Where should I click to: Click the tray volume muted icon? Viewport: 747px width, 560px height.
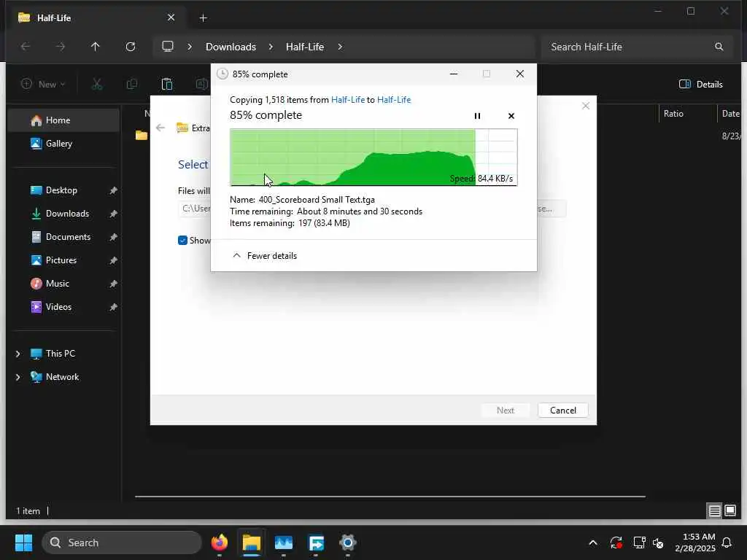[x=658, y=542]
